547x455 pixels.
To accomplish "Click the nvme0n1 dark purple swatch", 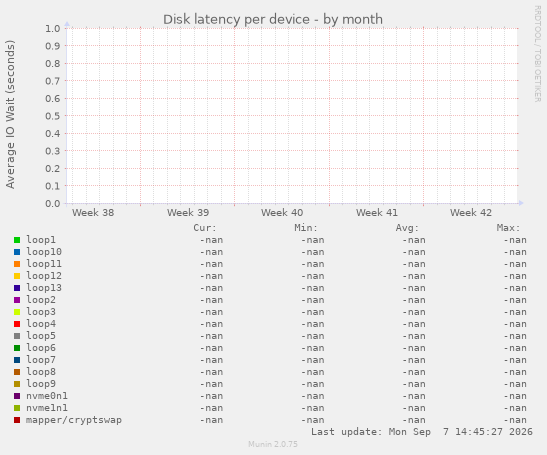I will (17, 396).
